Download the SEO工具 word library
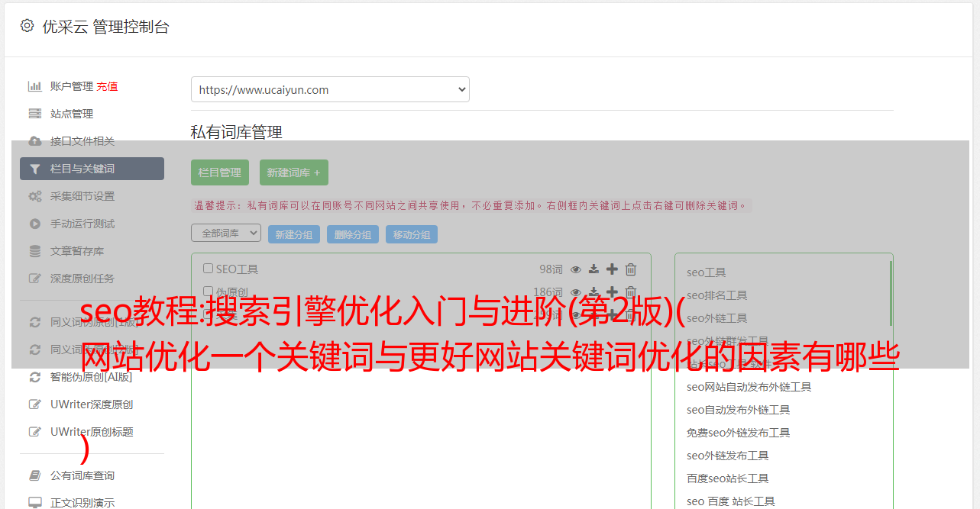Screen dimensions: 980x509 pyautogui.click(x=593, y=269)
